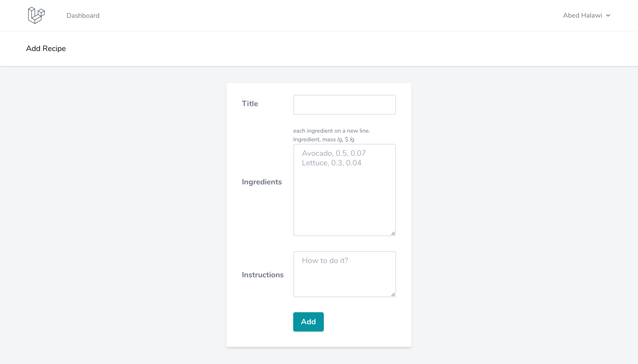Screen dimensions: 638x364
Task: Select the Dashboard menu item
Action: (83, 15)
